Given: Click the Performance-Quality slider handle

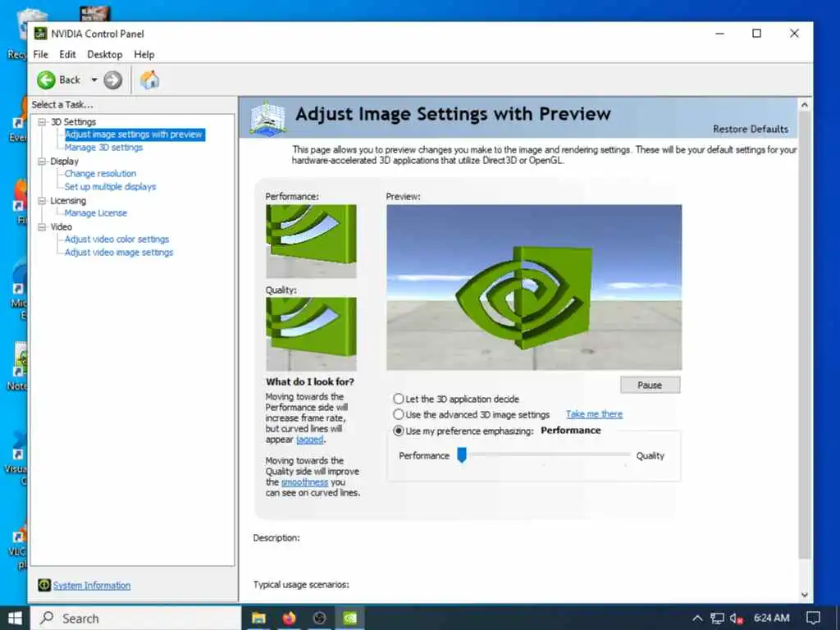Looking at the screenshot, I should point(462,454).
